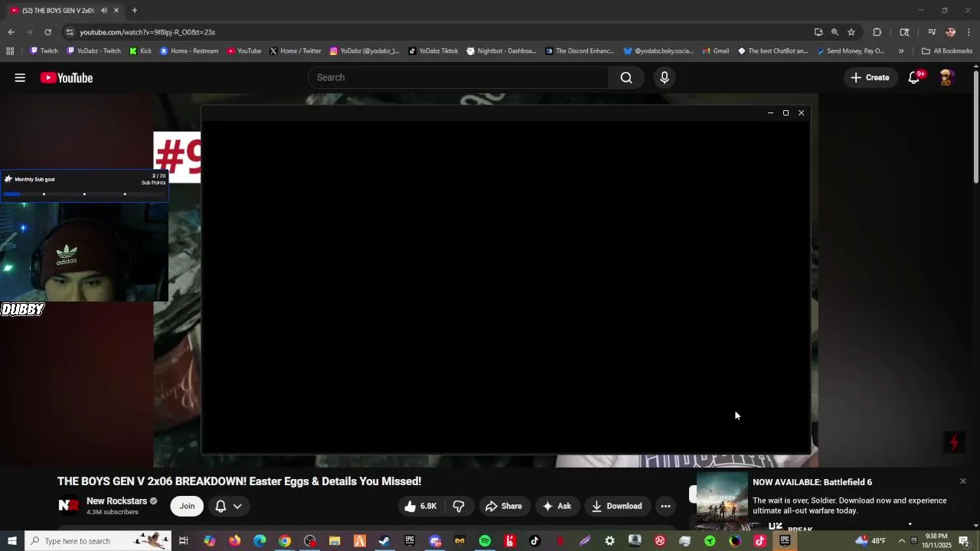
Task: Open Chrome extensions puzzle icon
Action: (x=877, y=32)
